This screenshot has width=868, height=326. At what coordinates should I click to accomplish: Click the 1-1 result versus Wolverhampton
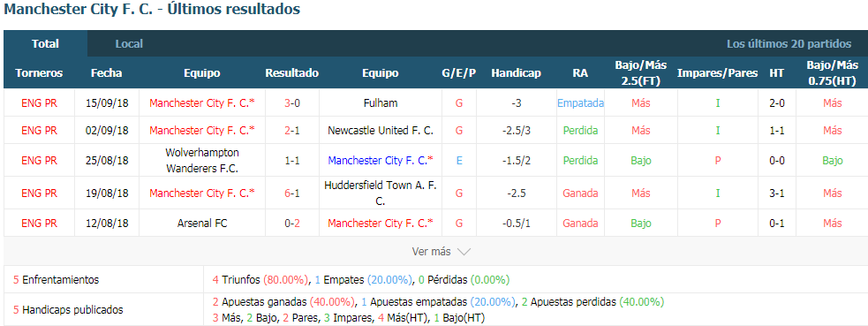pos(291,161)
